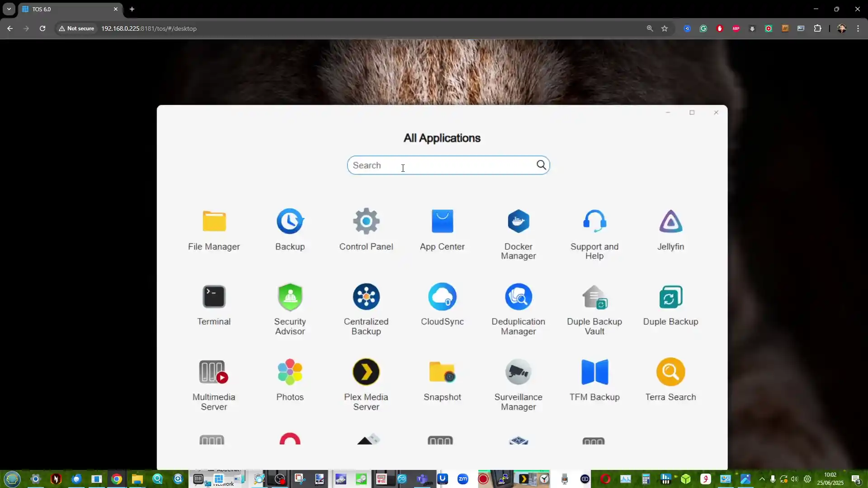Open the taskbar clock and date
Viewport: 868px width, 488px height.
tap(830, 479)
